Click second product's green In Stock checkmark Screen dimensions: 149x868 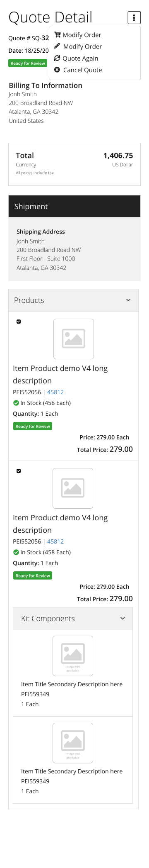coord(16,552)
